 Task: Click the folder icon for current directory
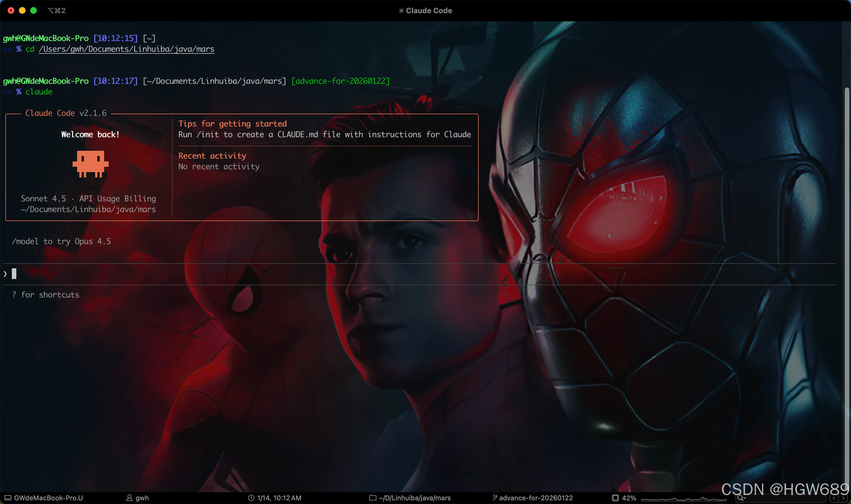(373, 498)
